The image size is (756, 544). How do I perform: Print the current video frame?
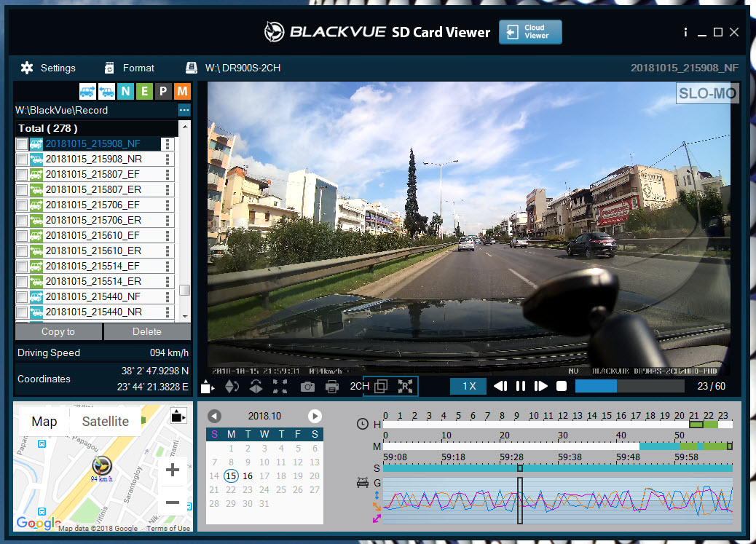click(x=331, y=387)
